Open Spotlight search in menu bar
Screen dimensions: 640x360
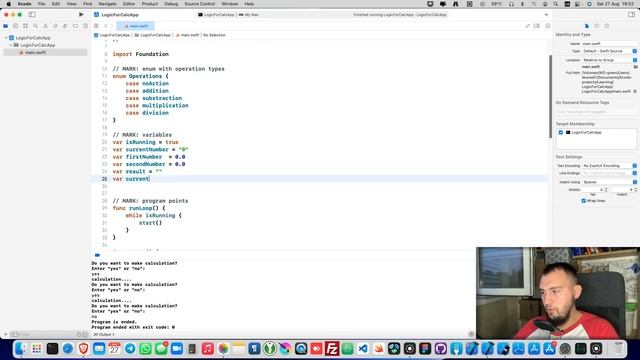pos(556,4)
